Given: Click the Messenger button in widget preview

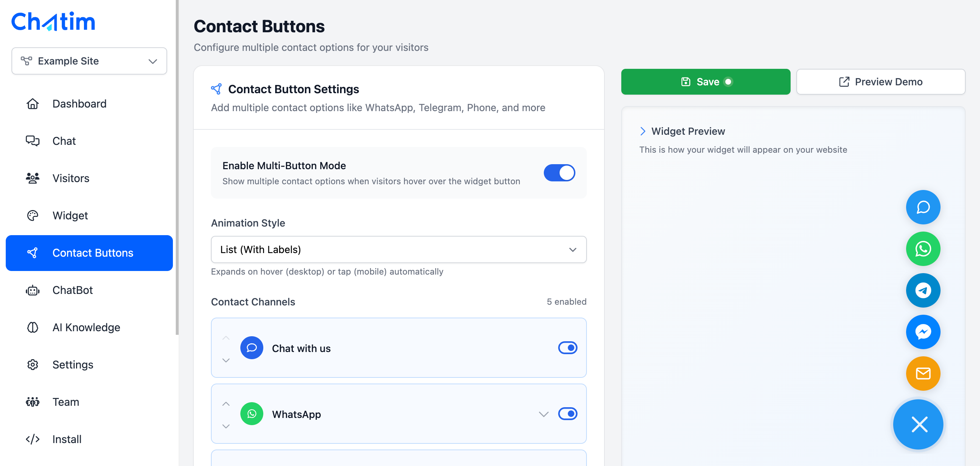Looking at the screenshot, I should pos(923,332).
